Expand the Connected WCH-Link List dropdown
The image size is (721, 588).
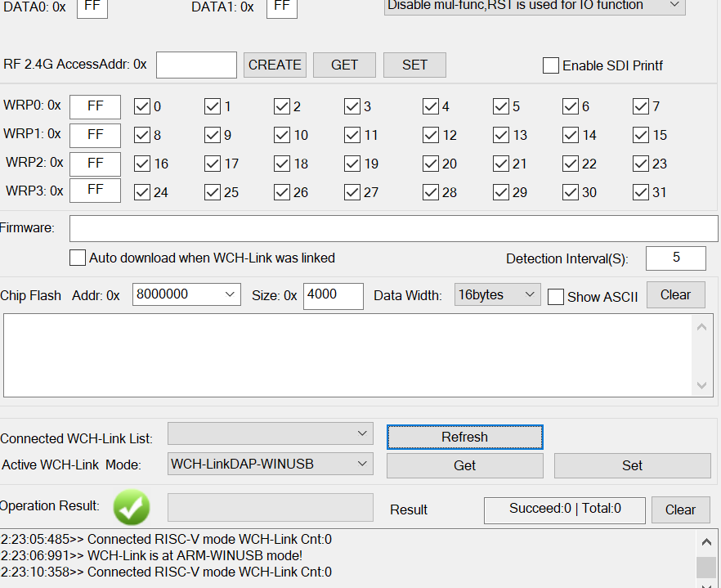click(x=271, y=433)
